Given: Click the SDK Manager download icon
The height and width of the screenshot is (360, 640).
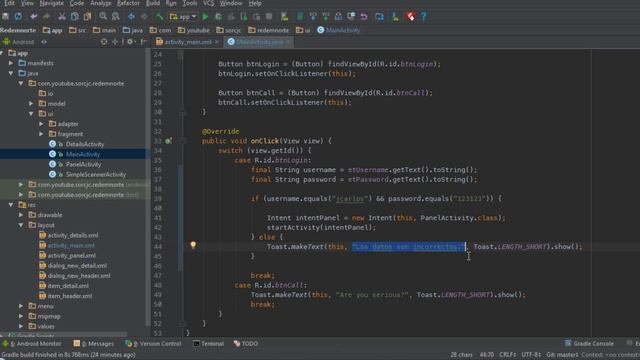Looking at the screenshot, I should pyautogui.click(x=395, y=16).
